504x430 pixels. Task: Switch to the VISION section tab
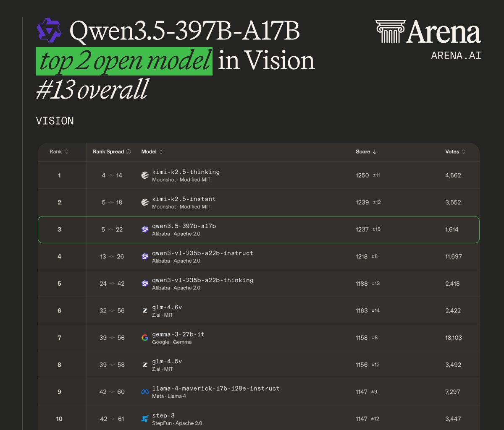55,121
